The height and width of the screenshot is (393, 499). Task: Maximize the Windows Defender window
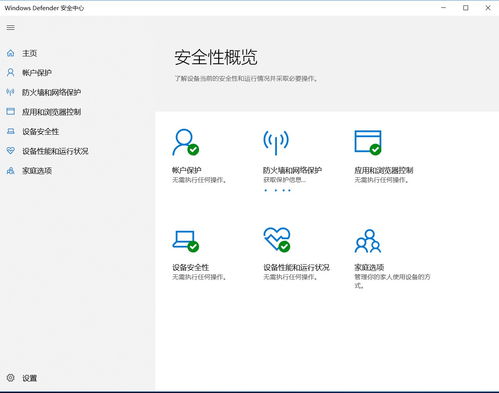466,8
